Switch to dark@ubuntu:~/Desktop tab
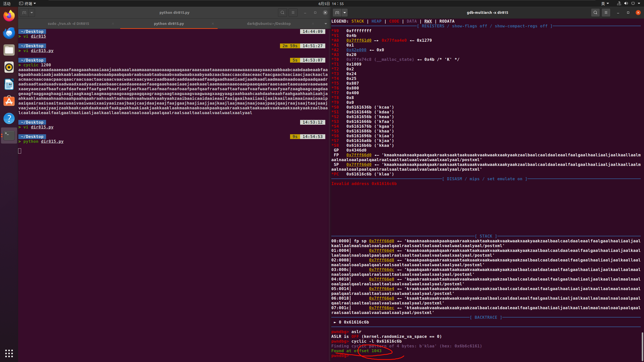 (x=269, y=24)
